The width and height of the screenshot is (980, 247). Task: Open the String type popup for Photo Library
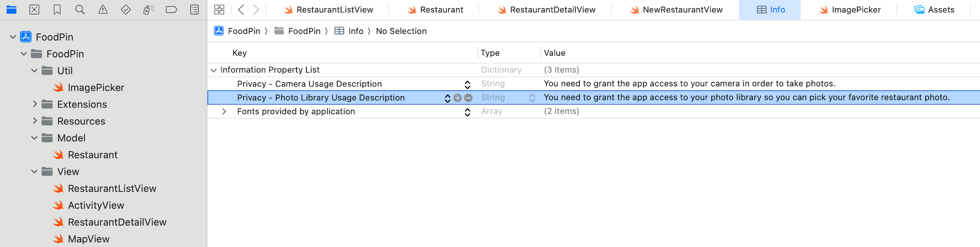[532, 98]
